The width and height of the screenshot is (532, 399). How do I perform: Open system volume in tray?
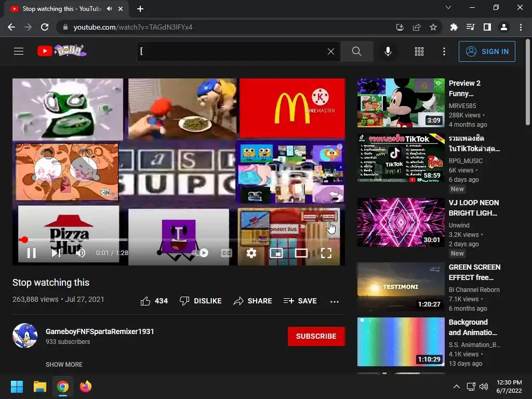484,387
